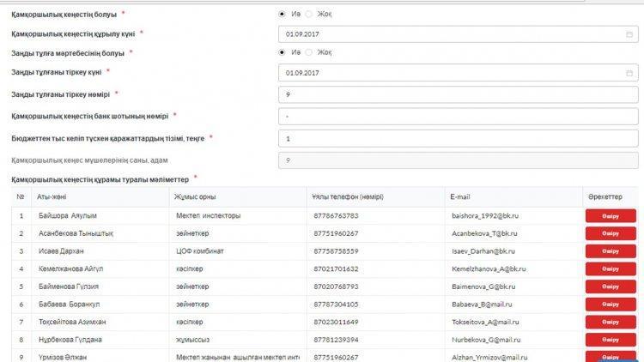Delete row of Бабаева Боранкүл
Viewport: 644px width, 362px height.
coord(611,305)
